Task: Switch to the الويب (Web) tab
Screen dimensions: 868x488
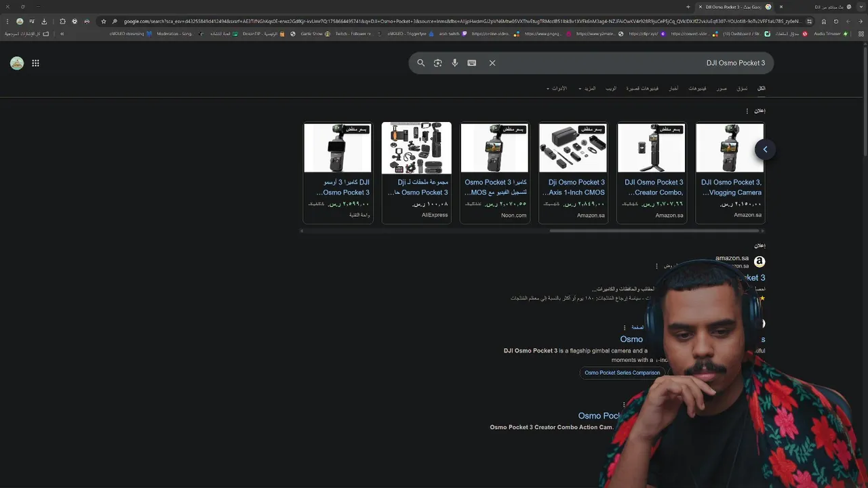Action: (611, 88)
